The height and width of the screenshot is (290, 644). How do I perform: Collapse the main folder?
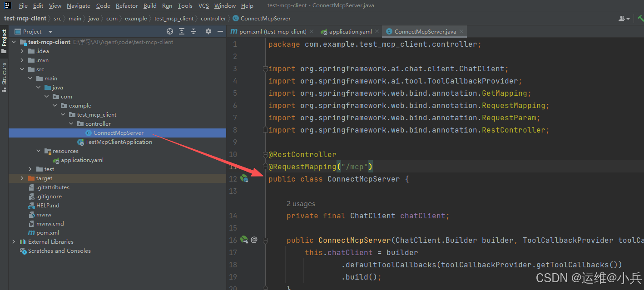[x=30, y=79]
